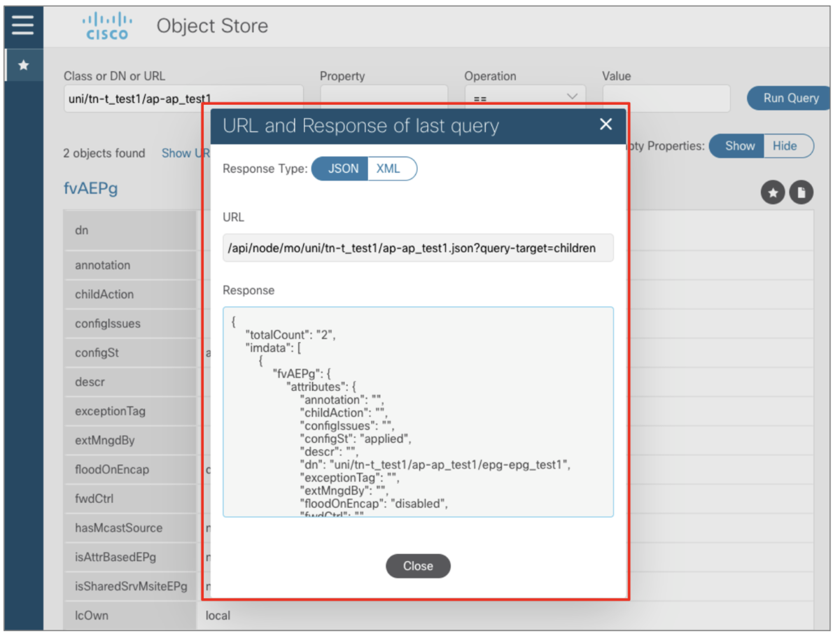This screenshot has width=840, height=638.
Task: Click the '2 objects found' text
Action: pos(104,153)
